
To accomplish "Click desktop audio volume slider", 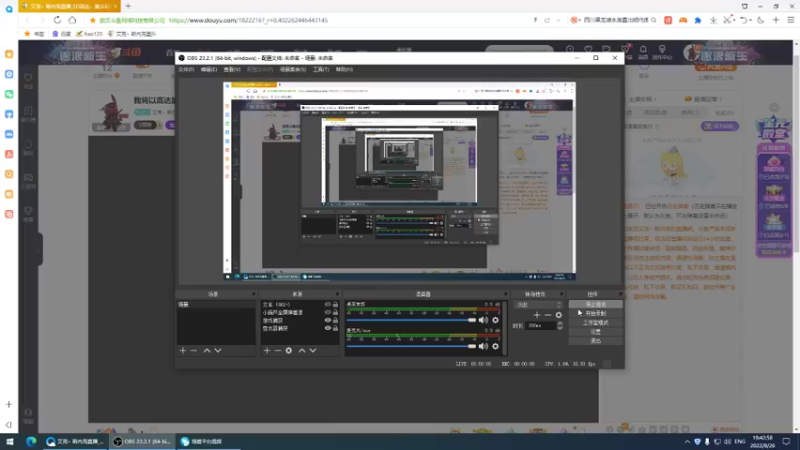I will (411, 320).
